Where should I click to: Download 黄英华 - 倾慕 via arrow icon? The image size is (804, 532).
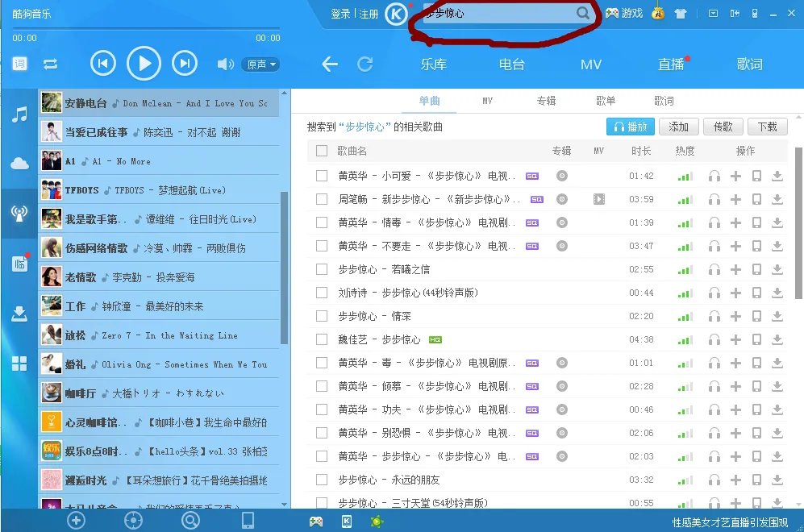(x=777, y=386)
